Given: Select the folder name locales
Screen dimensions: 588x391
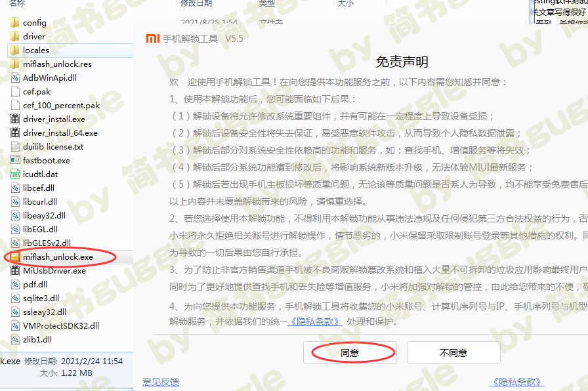Looking at the screenshot, I should [36, 51].
